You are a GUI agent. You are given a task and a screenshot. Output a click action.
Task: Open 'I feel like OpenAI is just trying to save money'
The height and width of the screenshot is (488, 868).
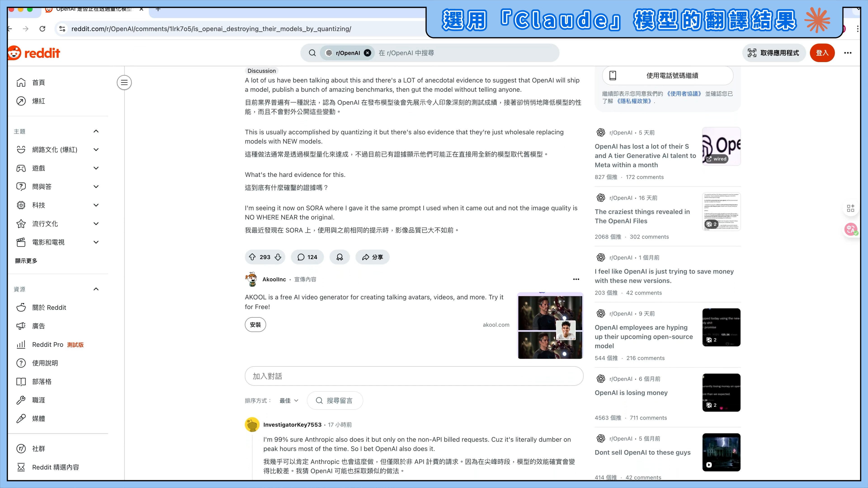[x=664, y=276]
